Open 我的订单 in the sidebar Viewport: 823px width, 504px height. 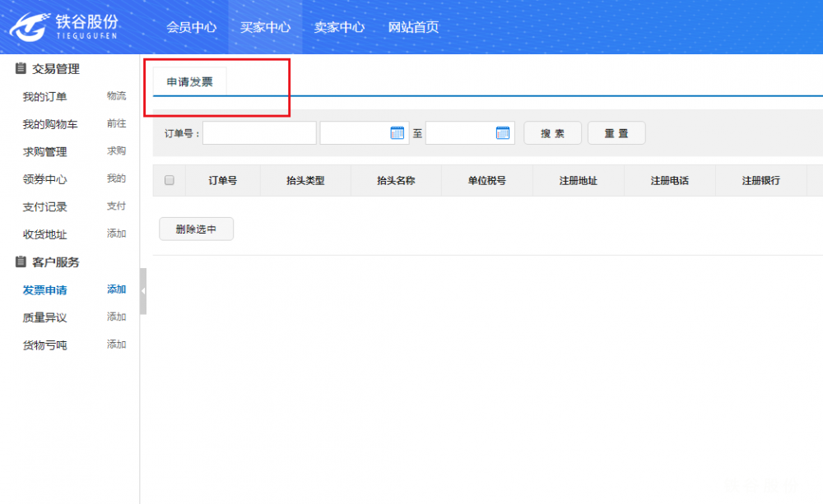pyautogui.click(x=44, y=97)
